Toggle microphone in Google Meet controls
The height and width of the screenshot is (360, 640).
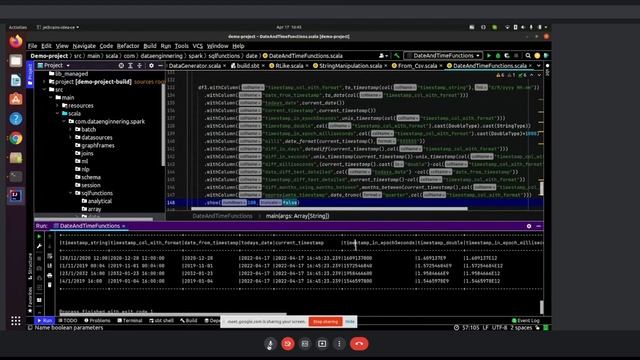270,344
